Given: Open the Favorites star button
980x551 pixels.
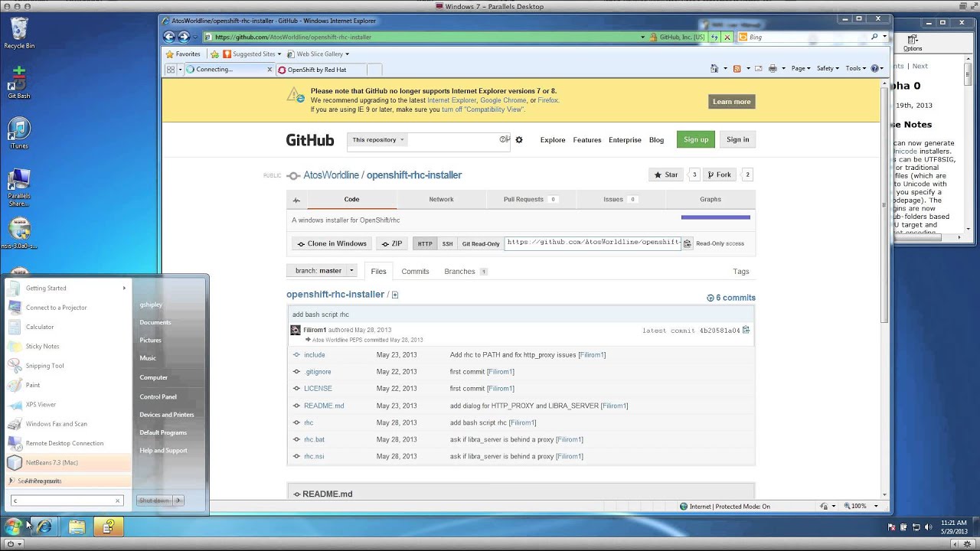Looking at the screenshot, I should tap(184, 54).
